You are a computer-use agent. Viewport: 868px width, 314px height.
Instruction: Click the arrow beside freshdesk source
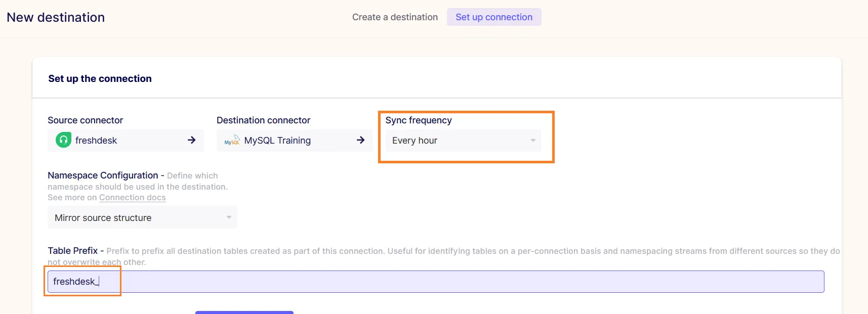(191, 140)
